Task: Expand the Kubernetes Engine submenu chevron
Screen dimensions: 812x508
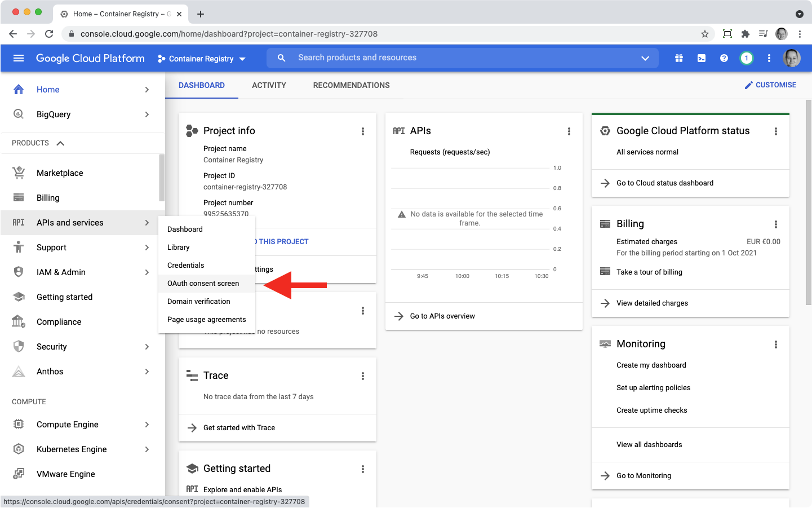Action: click(147, 449)
